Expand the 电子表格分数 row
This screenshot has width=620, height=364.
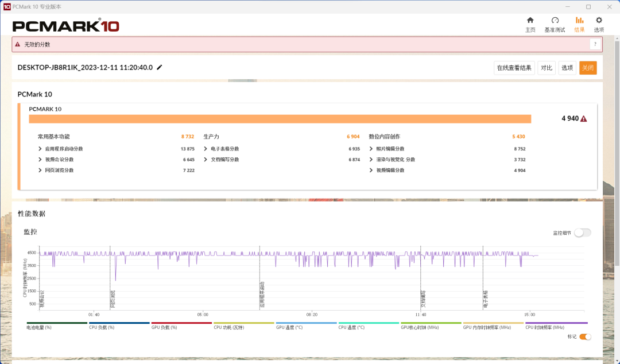pos(206,149)
